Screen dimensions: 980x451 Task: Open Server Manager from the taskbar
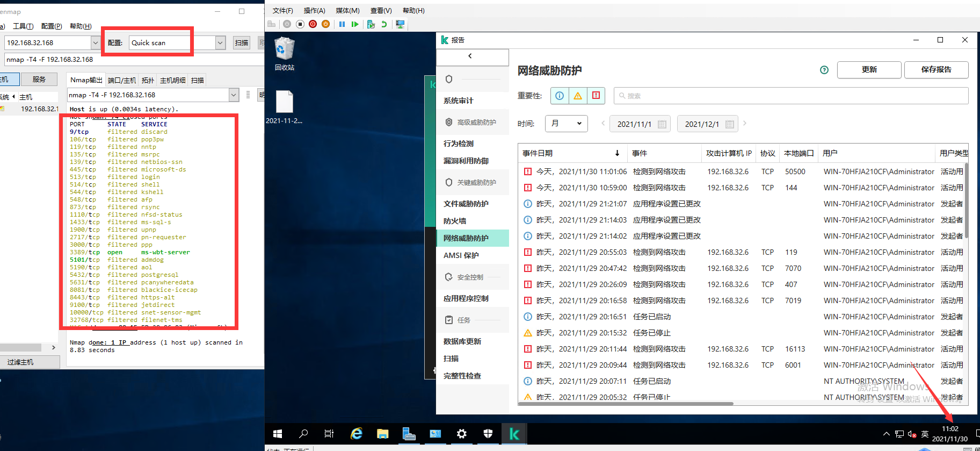pos(409,434)
